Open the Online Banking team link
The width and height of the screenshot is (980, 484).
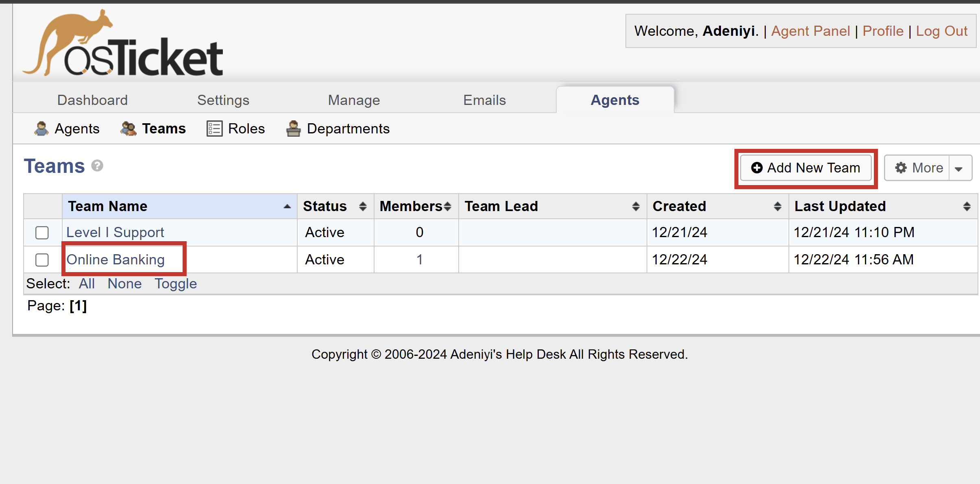click(115, 259)
